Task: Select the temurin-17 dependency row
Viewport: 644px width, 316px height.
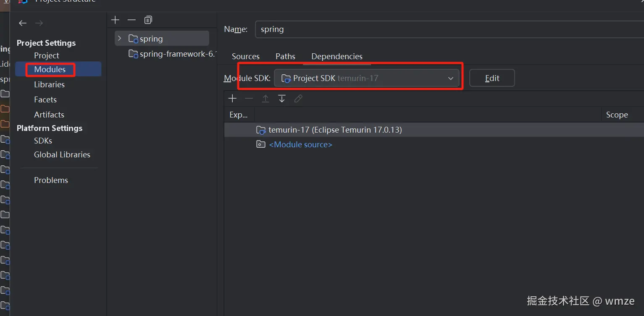Action: pyautogui.click(x=335, y=130)
